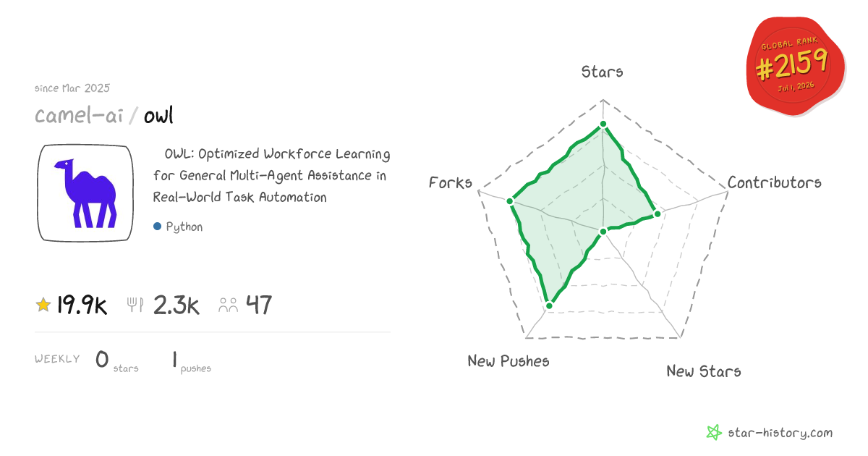This screenshot has width=868, height=456.
Task: Click the Contributors axis label
Action: (774, 182)
